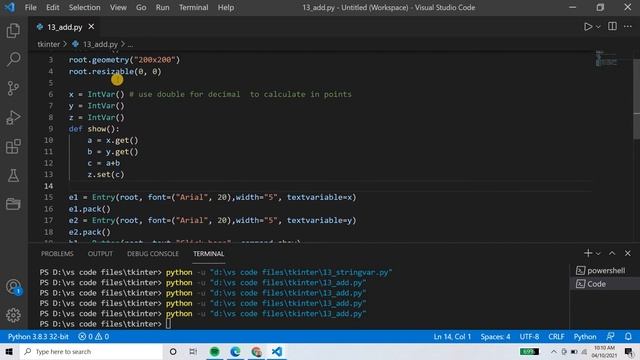Open the Accounts menu icon

[13, 287]
